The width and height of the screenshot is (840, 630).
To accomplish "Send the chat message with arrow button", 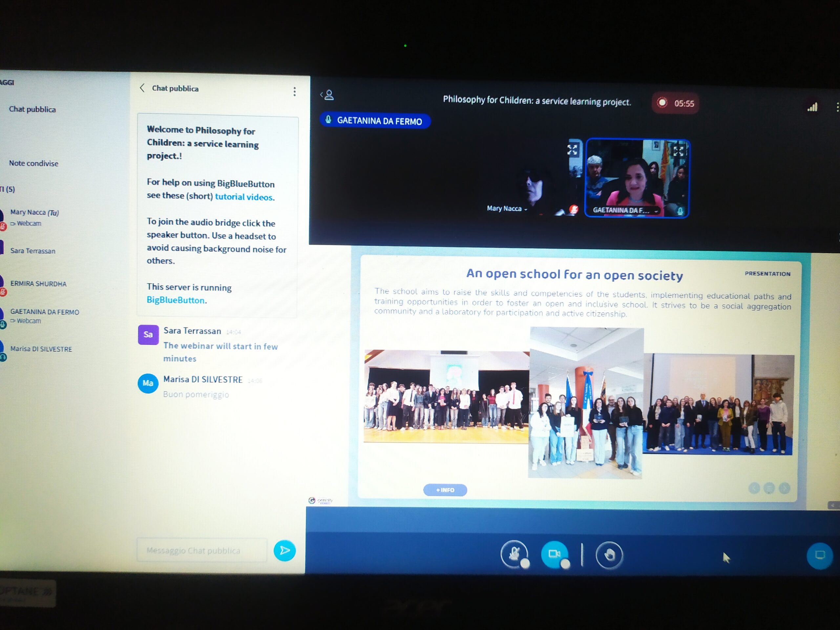I will [x=284, y=550].
